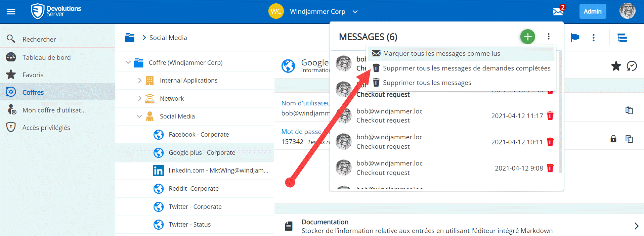Click the mail notifications envelope icon
The height and width of the screenshot is (236, 644).
click(558, 11)
